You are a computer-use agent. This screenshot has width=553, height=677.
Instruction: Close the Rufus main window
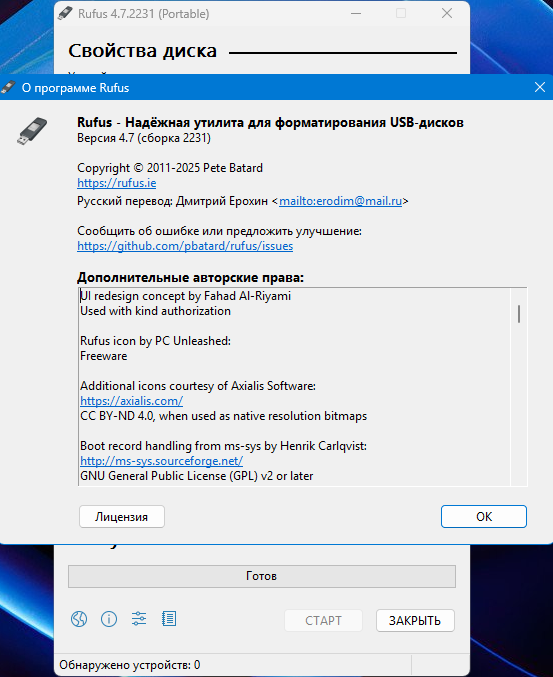tap(447, 13)
